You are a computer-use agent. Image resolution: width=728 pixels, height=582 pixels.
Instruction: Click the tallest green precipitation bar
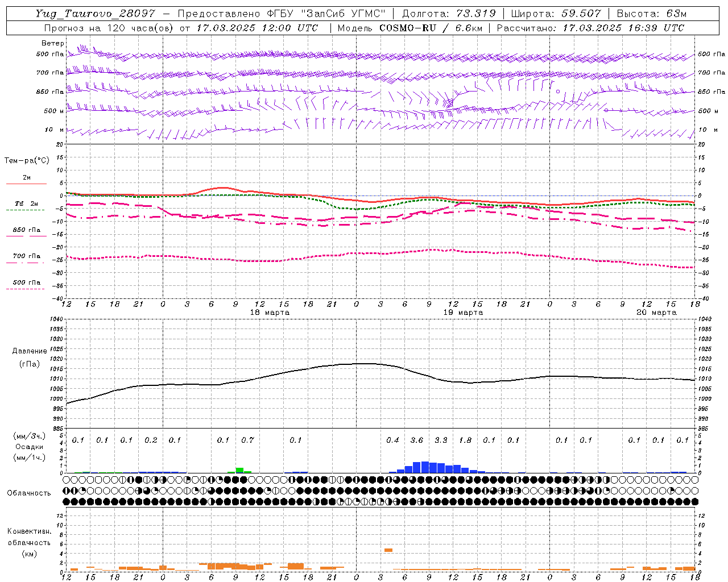pos(239,470)
